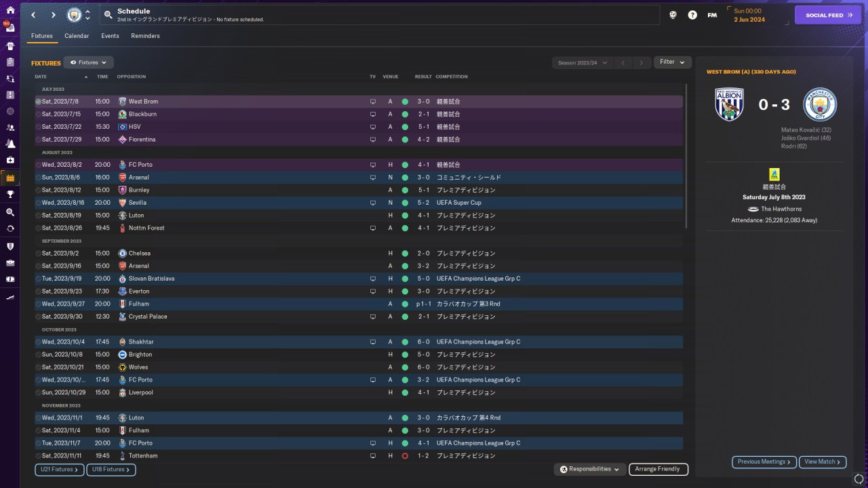The image size is (868, 488).
Task: Open the Fixtures view dropdown with eye icon
Action: point(88,62)
